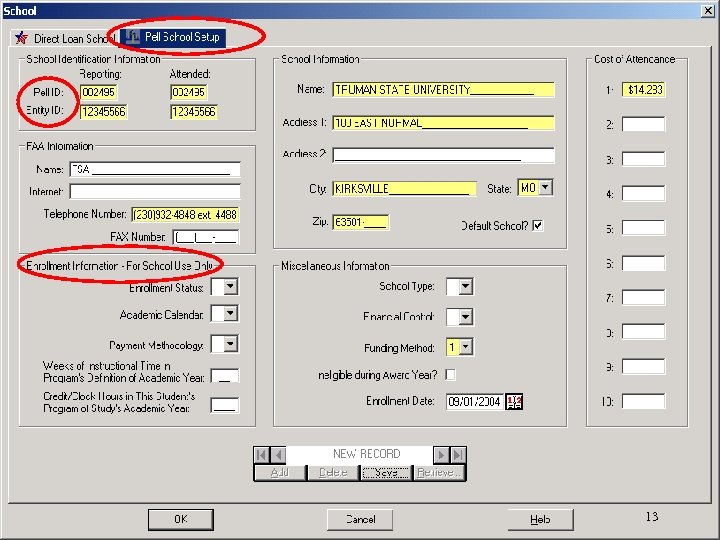This screenshot has width=720, height=540.
Task: Click the Delete record button
Action: pyautogui.click(x=333, y=472)
